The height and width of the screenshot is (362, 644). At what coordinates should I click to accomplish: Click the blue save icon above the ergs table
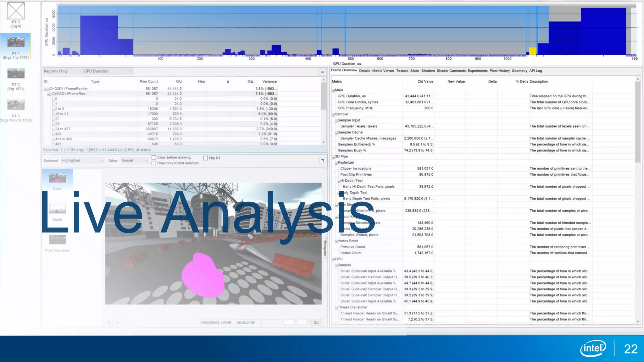(x=322, y=72)
